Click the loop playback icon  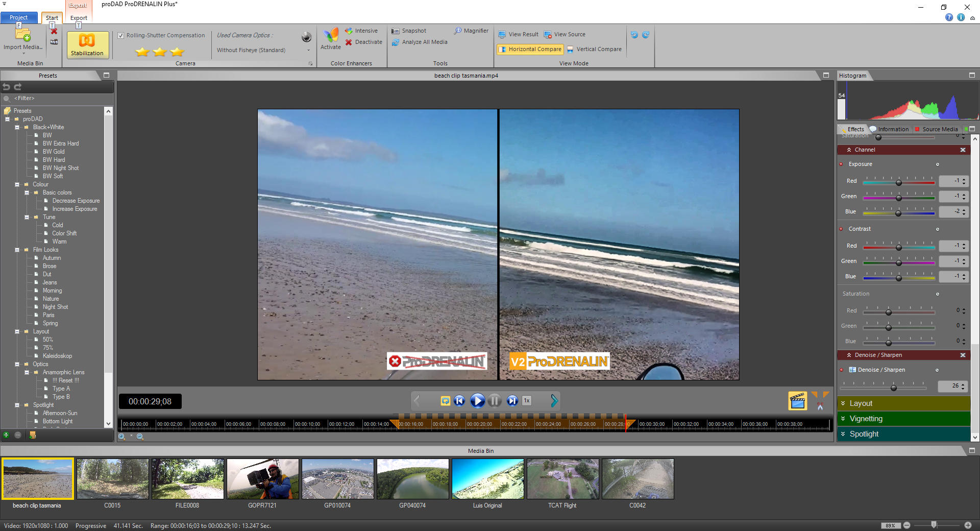tap(445, 401)
